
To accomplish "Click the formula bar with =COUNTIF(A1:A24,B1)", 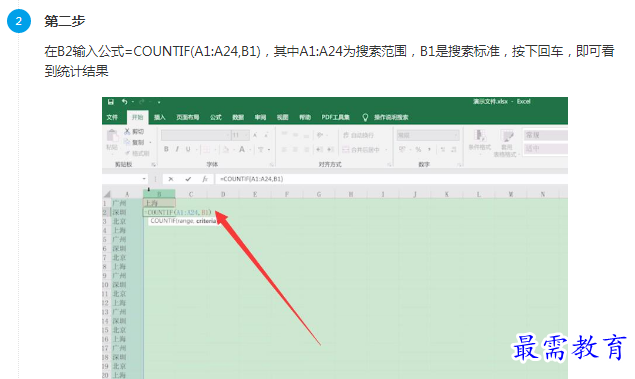I will (391, 179).
